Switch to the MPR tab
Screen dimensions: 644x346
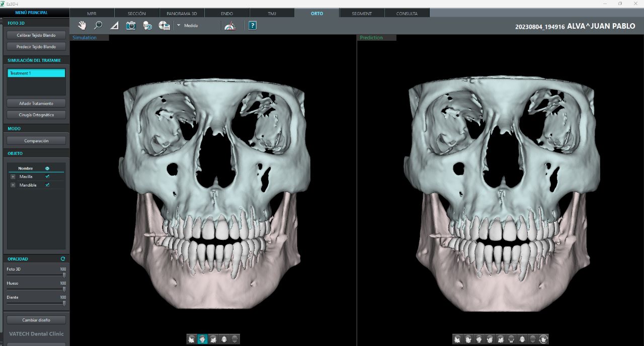92,14
